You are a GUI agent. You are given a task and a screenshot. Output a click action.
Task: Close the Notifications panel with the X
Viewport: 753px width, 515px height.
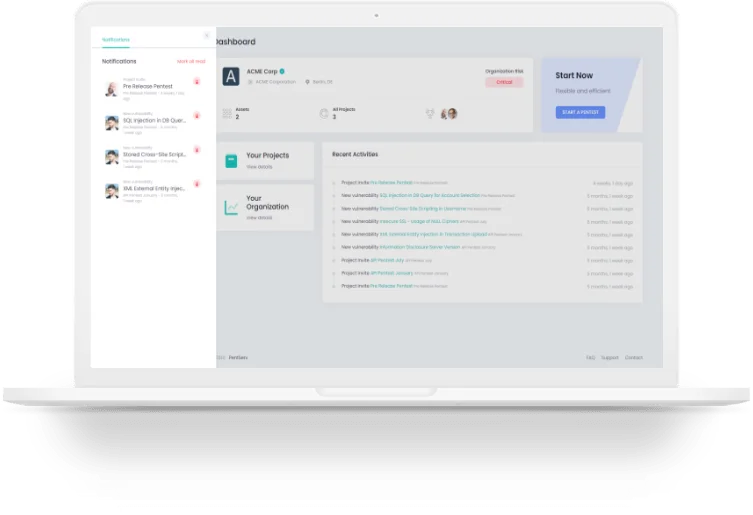[x=207, y=35]
